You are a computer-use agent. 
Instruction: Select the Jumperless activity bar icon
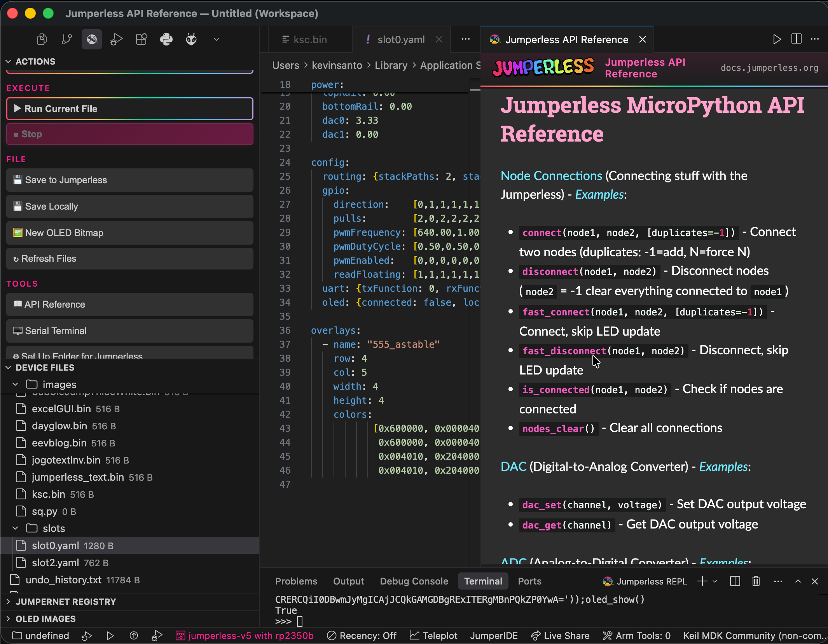pyautogui.click(x=92, y=39)
